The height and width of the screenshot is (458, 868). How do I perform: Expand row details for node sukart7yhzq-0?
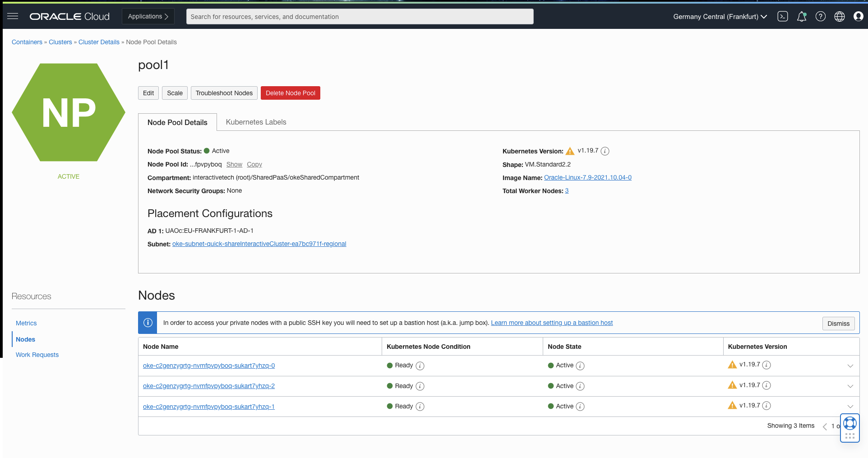(x=850, y=366)
